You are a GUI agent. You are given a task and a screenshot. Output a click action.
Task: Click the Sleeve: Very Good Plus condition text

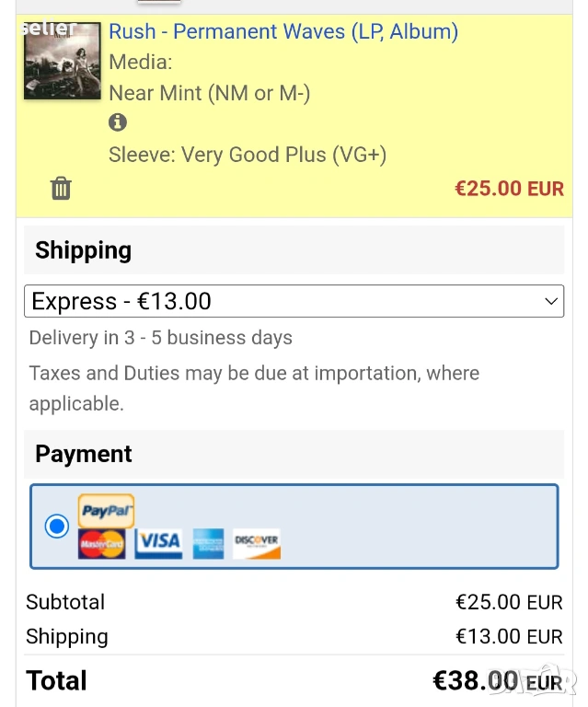pyautogui.click(x=248, y=155)
